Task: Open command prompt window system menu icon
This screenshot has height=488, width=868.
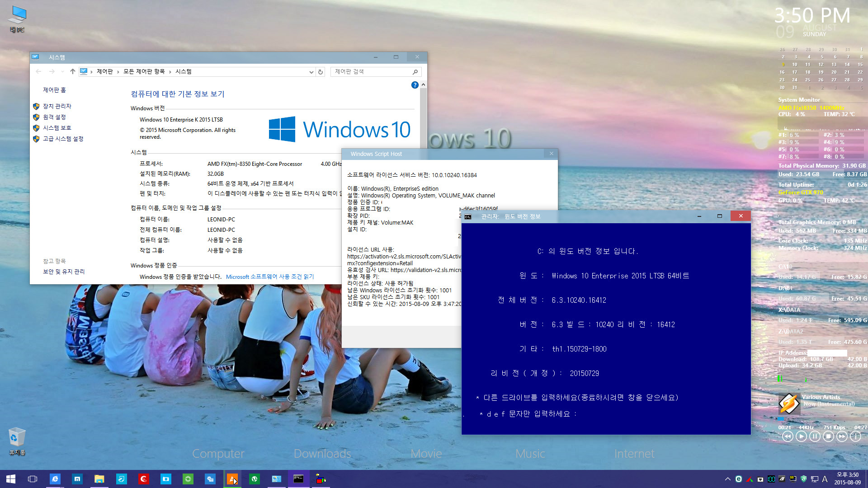Action: pos(468,216)
